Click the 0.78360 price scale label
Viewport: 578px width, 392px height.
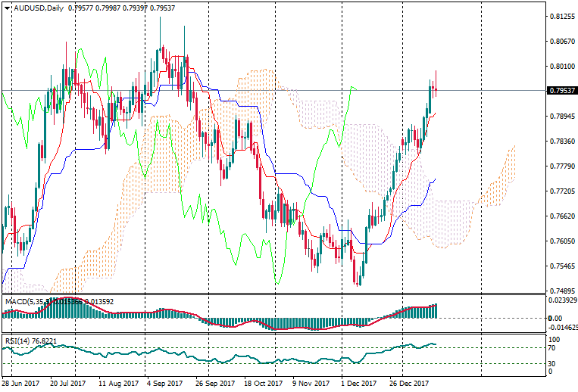tap(561, 141)
